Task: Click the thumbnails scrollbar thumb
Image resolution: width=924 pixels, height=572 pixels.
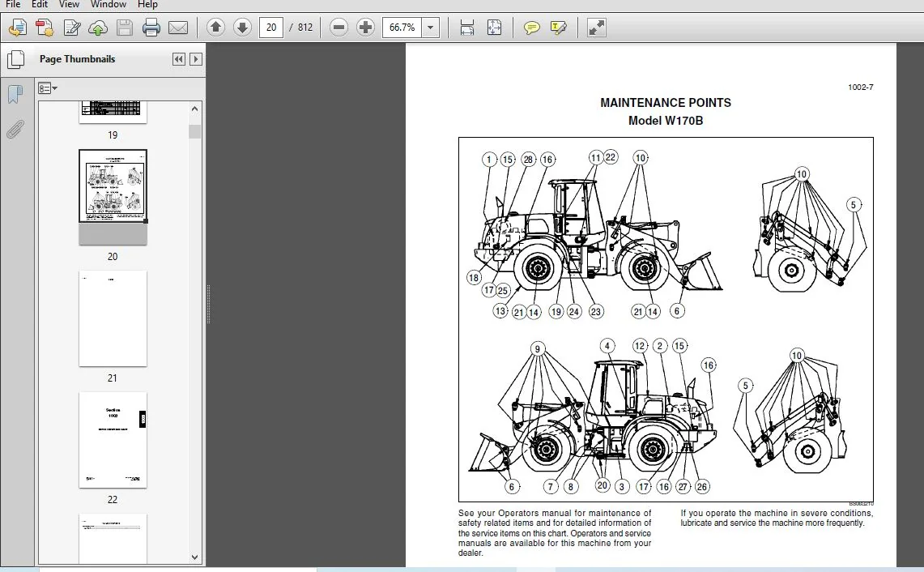Action: coord(195,131)
